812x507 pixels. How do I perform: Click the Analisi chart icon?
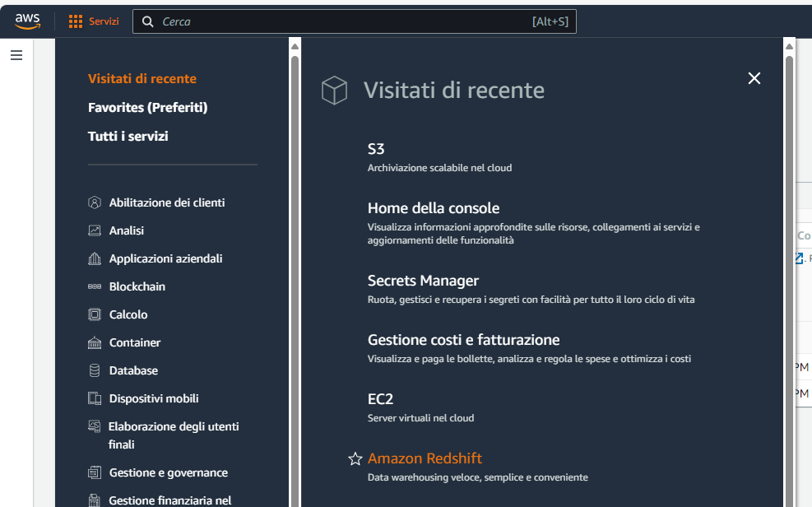pos(95,230)
